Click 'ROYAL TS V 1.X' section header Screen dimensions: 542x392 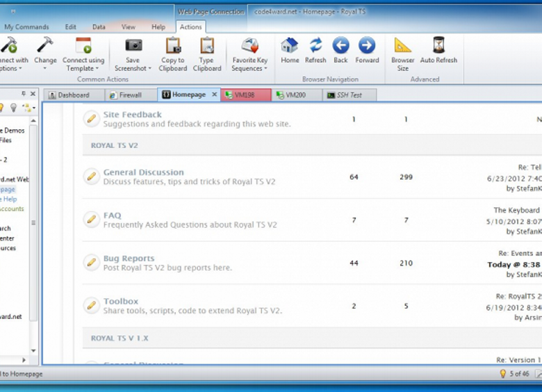[x=120, y=338]
